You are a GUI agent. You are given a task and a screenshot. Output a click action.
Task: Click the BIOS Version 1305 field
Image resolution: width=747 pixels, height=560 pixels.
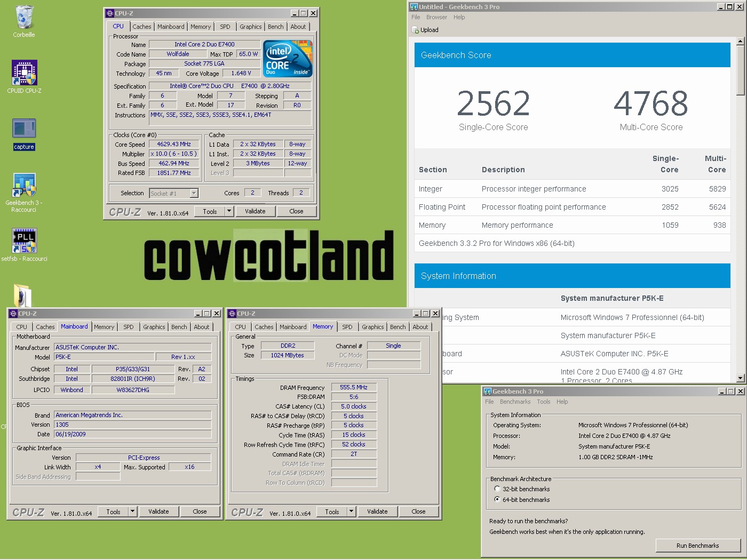133,425
